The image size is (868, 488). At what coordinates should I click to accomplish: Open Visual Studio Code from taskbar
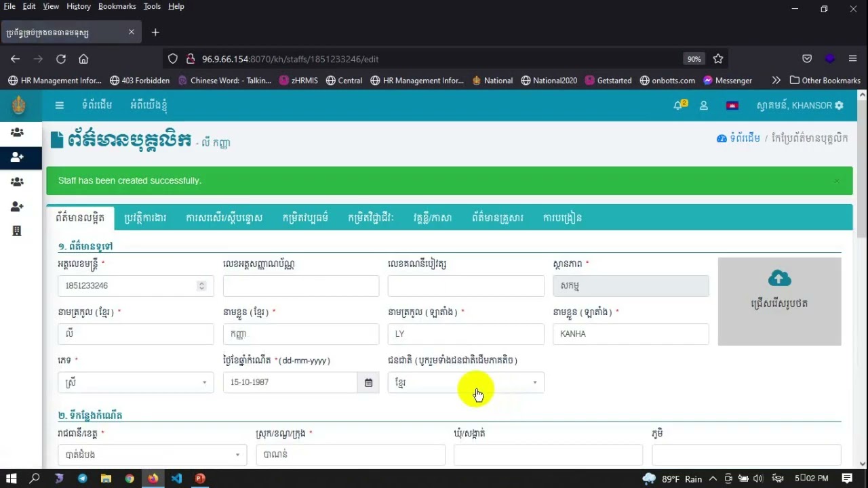pos(176,479)
